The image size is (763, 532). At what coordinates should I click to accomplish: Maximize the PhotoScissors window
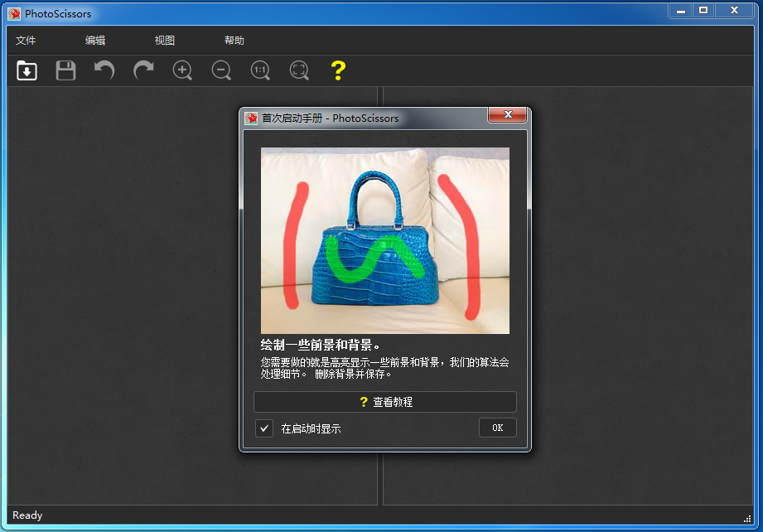(x=703, y=11)
